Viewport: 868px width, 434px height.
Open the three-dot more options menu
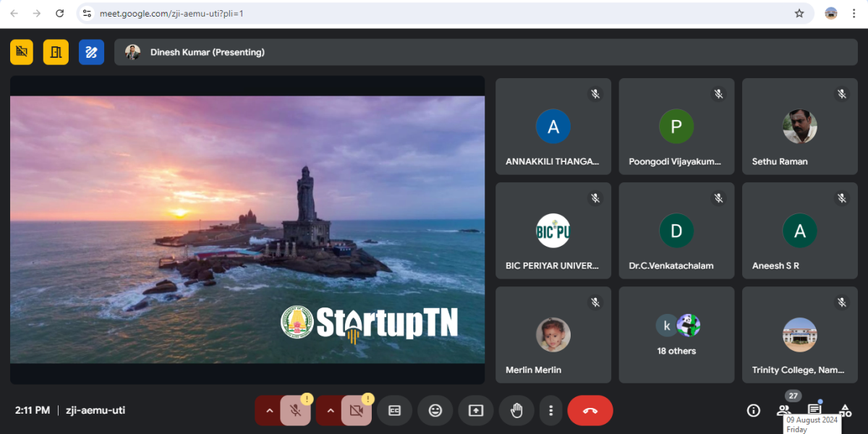point(550,410)
